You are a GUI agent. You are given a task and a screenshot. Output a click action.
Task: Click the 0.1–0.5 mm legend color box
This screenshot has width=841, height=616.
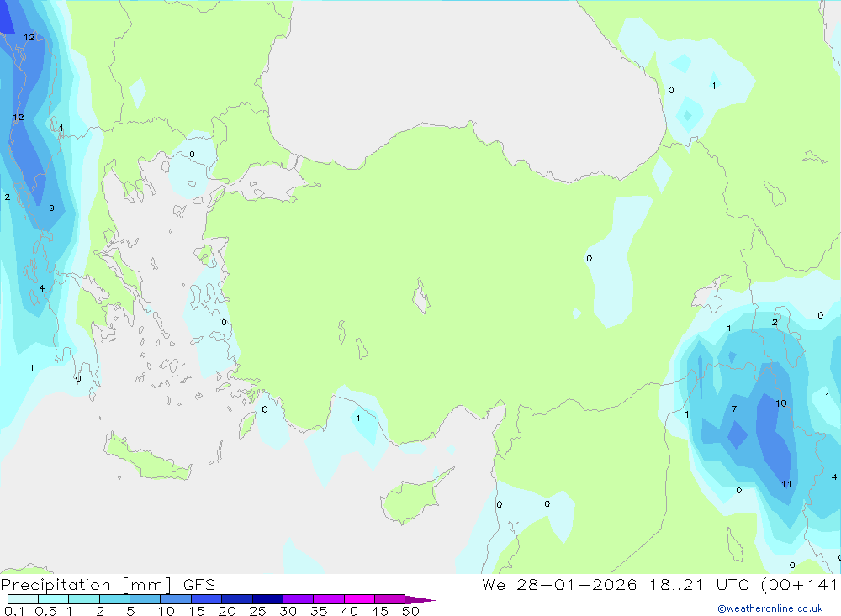(23, 599)
